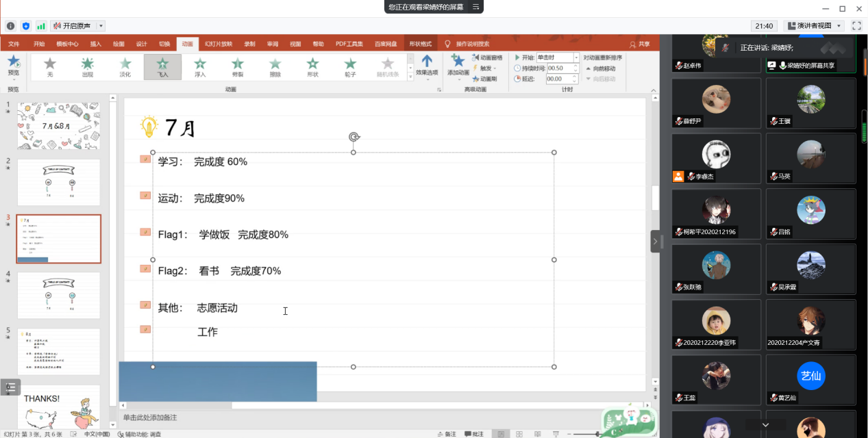Click the fullscreen icon at top right
The width and height of the screenshot is (868, 438).
coord(856,26)
